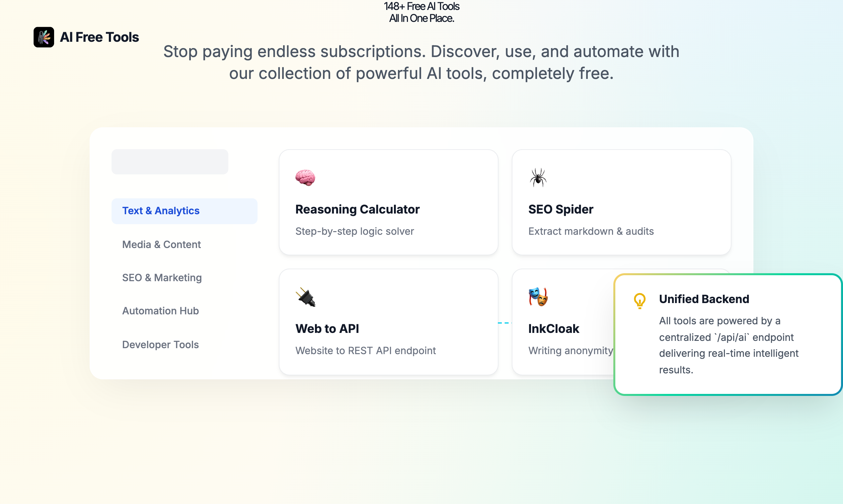This screenshot has height=504, width=843.
Task: Launch the SEO Spider tool
Action: [x=621, y=202]
